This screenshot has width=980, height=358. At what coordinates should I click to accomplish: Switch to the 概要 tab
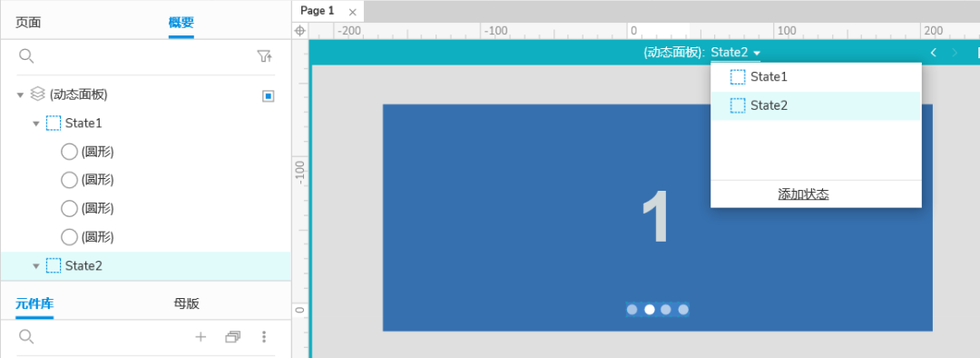(x=181, y=23)
